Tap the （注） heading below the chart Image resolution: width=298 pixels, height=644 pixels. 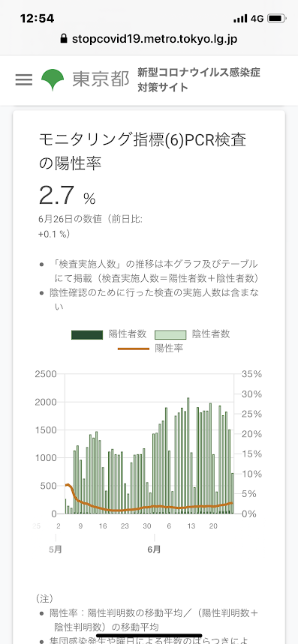(44, 598)
